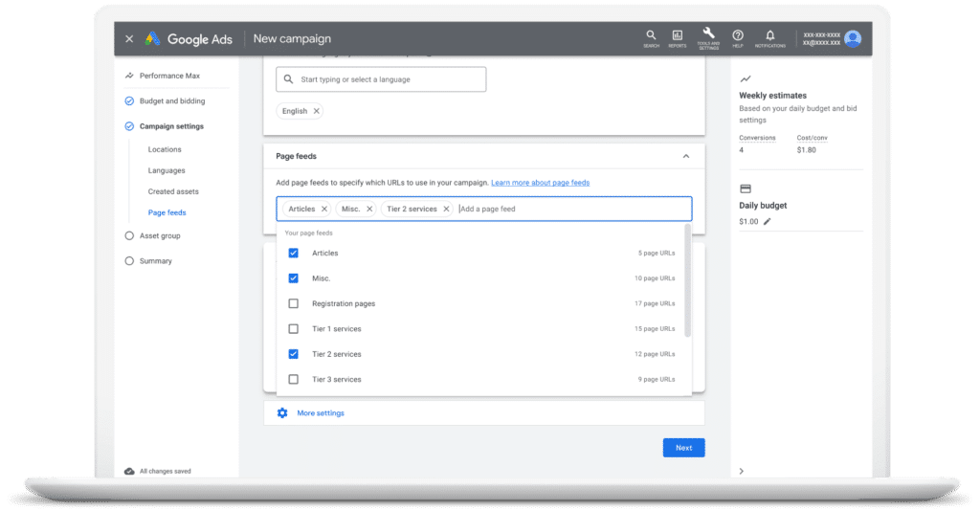This screenshot has width=980, height=510.
Task: Collapse the Page feeds section
Action: pyautogui.click(x=685, y=156)
